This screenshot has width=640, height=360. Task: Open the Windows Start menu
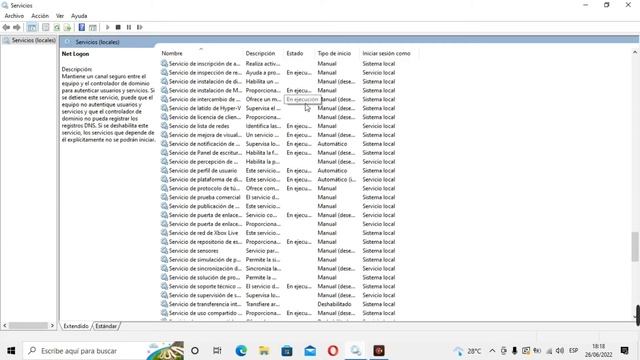coord(11,351)
